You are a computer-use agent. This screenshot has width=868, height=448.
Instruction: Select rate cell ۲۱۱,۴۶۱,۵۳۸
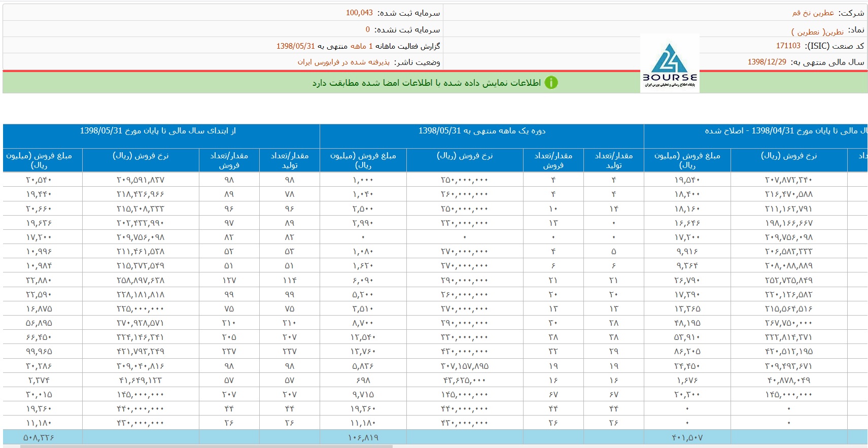[141, 251]
